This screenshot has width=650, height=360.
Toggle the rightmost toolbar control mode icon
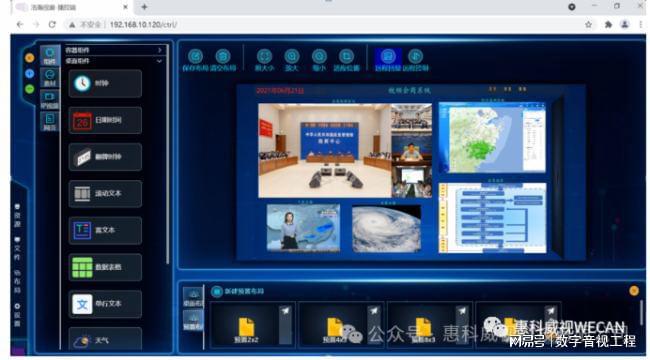(x=415, y=56)
